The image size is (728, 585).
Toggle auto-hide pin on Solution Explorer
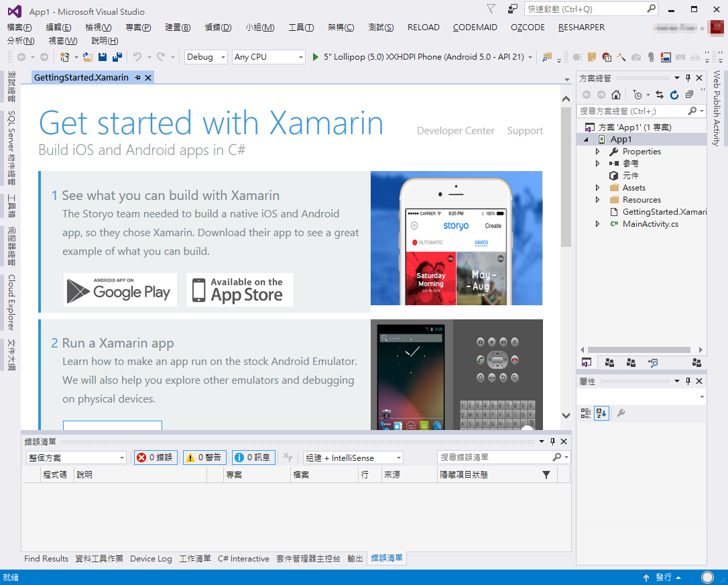[x=688, y=78]
